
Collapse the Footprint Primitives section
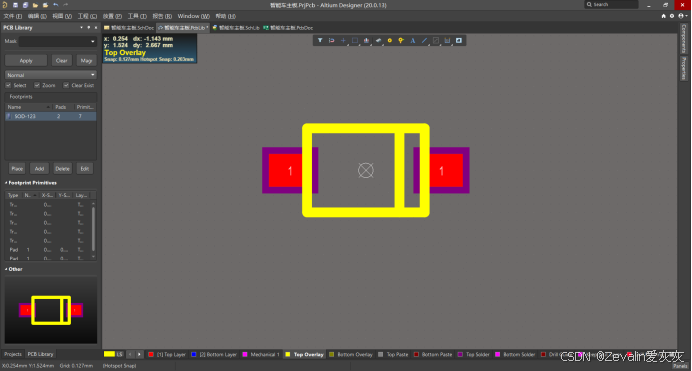pos(6,183)
